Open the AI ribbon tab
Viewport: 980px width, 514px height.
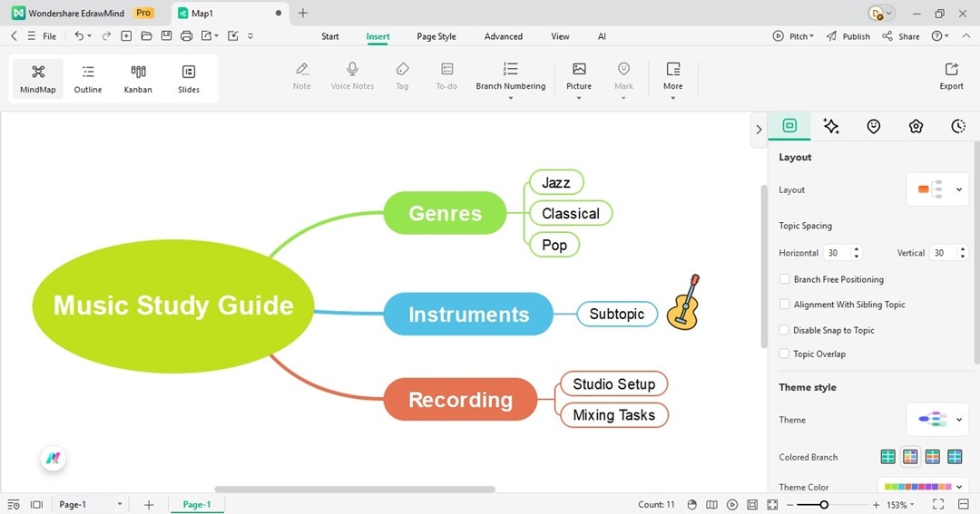coord(602,36)
